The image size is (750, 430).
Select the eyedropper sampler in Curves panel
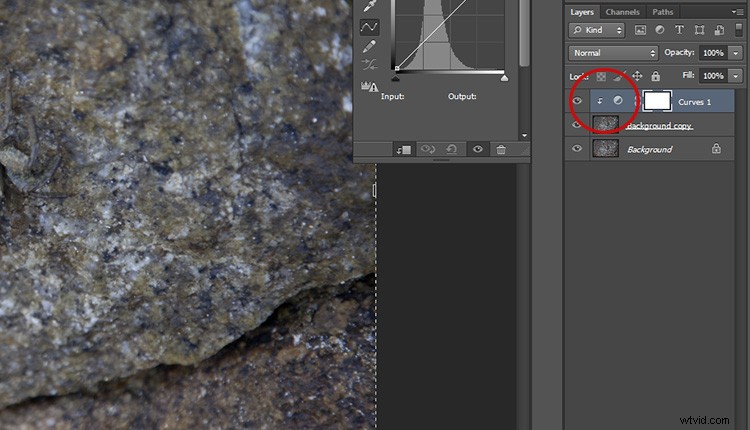click(370, 6)
